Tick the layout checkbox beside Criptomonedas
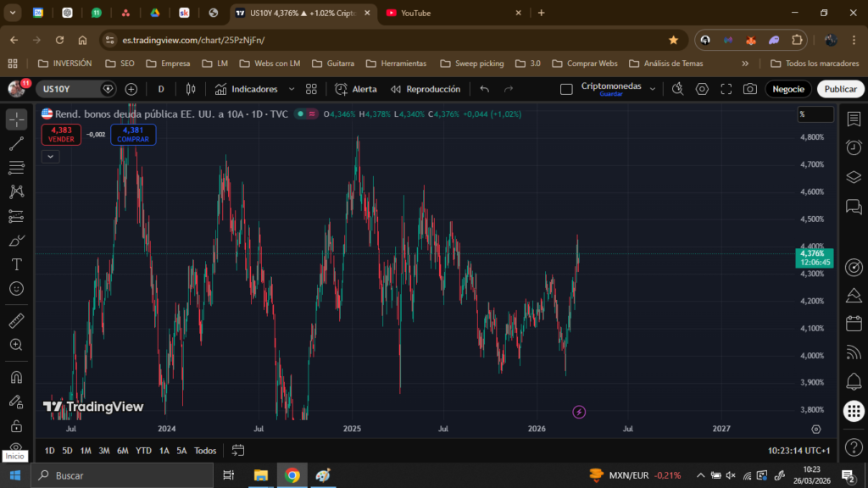The height and width of the screenshot is (488, 868). 567,89
